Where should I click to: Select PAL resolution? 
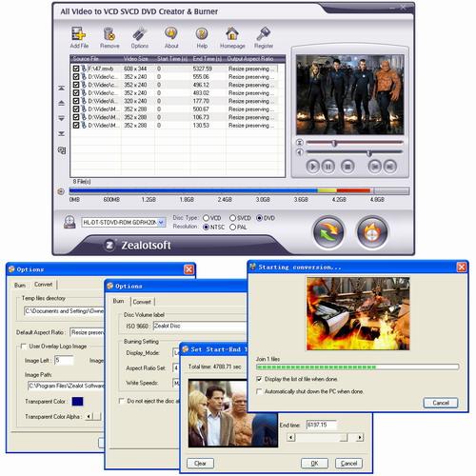point(232,228)
